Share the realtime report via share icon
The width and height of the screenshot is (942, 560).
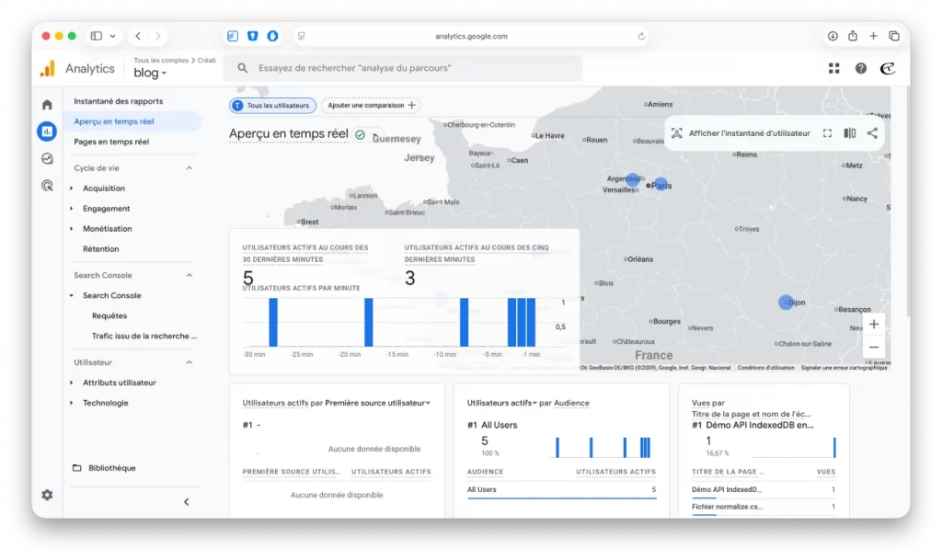click(x=872, y=133)
